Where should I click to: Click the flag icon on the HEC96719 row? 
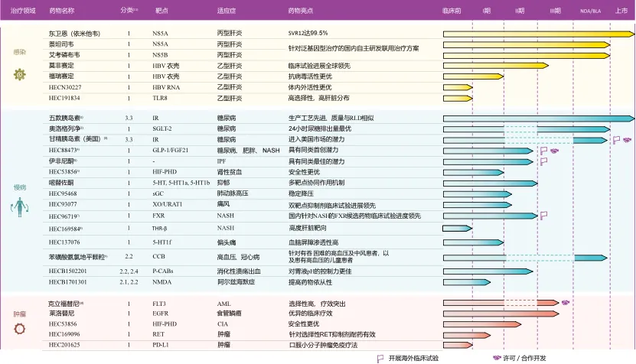click(x=544, y=216)
